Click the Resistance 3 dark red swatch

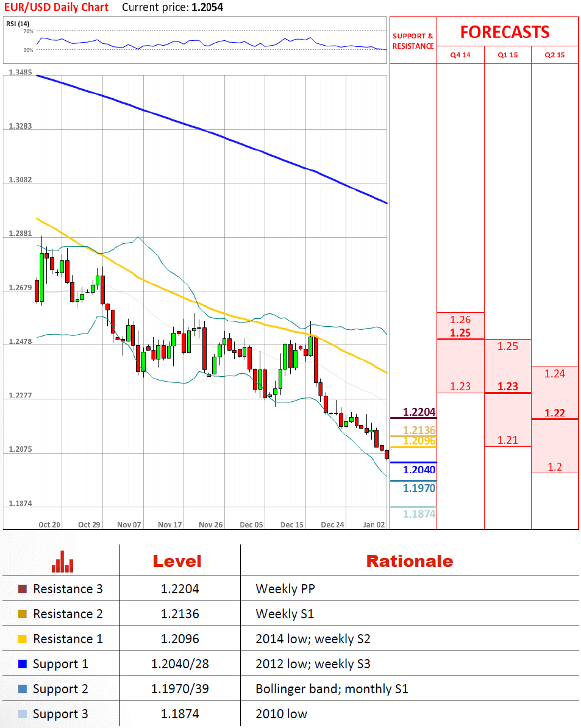click(23, 589)
